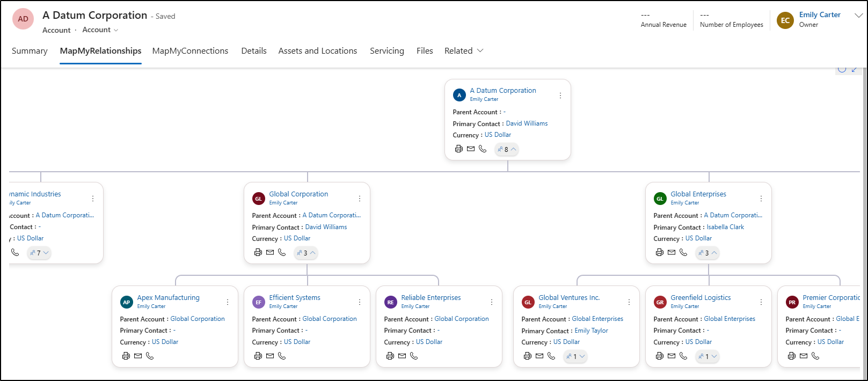Click US Dollar currency on Apex Manufacturing card
The height and width of the screenshot is (381, 868).
pyautogui.click(x=165, y=342)
